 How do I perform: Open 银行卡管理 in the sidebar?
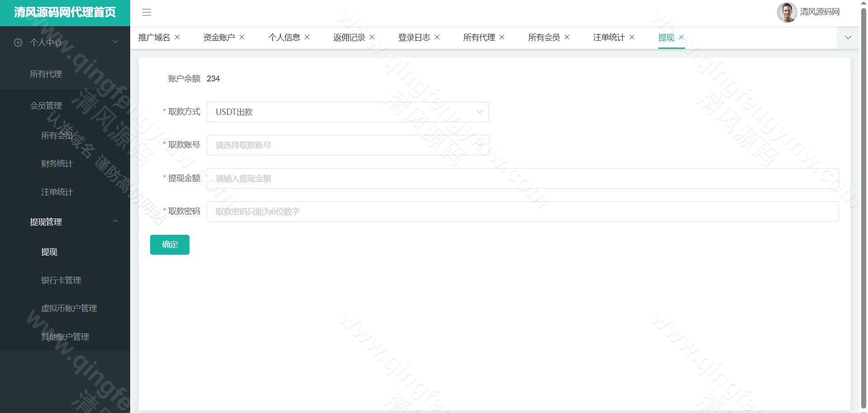click(x=65, y=280)
